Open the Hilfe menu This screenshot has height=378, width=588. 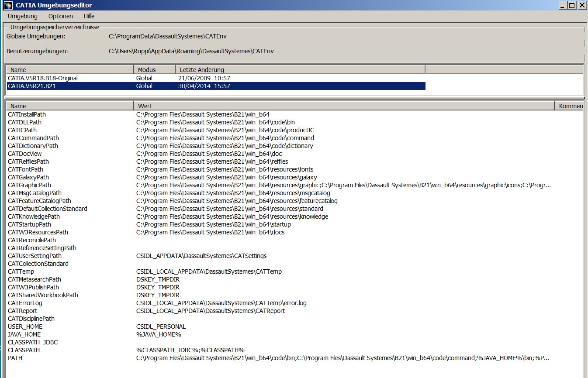(89, 16)
